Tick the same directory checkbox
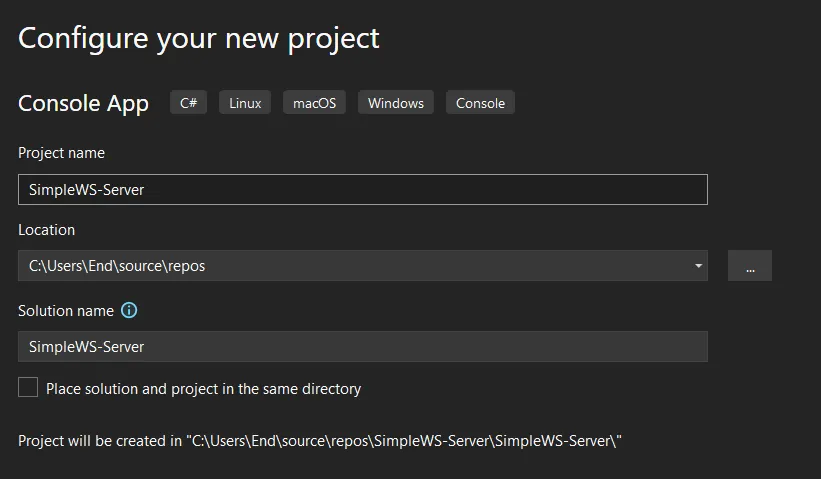This screenshot has height=479, width=821. 28,388
